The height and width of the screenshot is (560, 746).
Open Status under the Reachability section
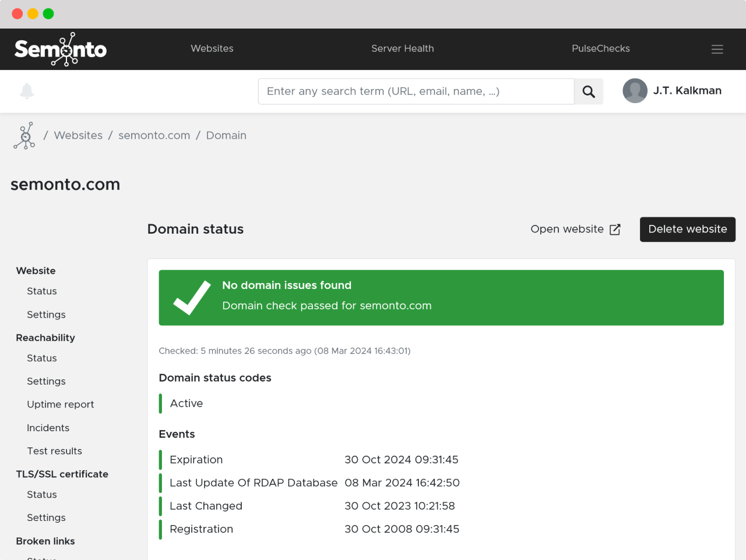[x=42, y=358]
